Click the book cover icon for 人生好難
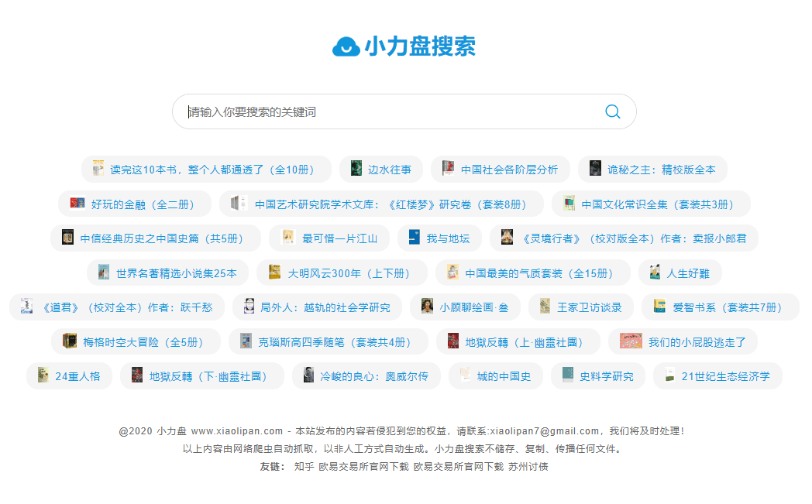 pyautogui.click(x=655, y=273)
